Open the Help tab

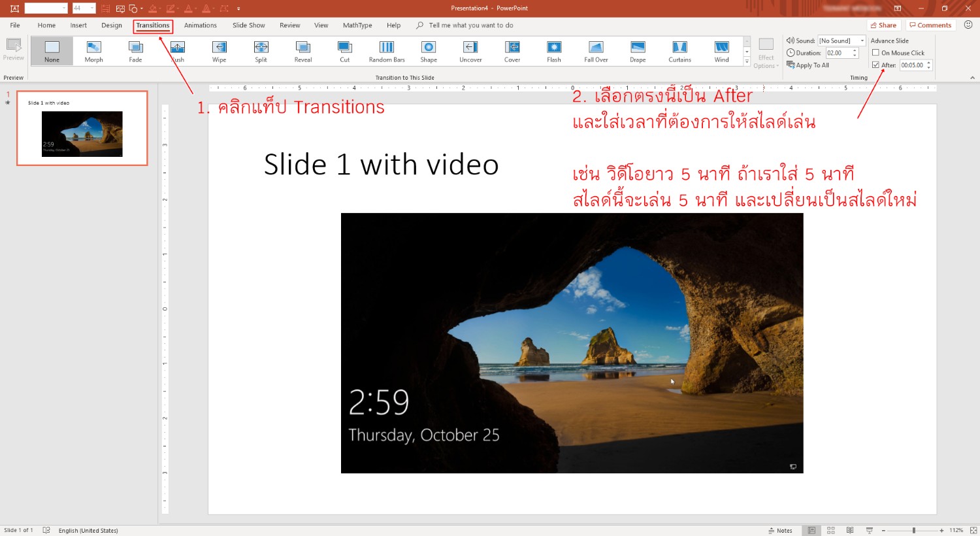click(x=393, y=25)
